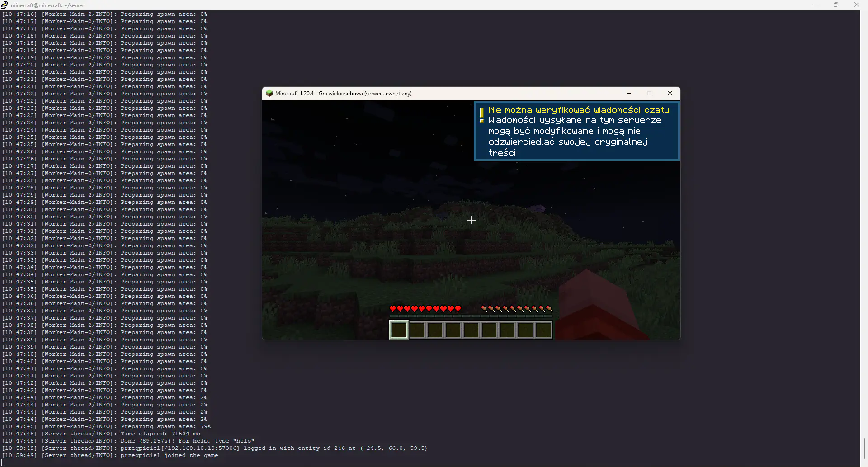Dismiss the chat verification toast notification
Image resolution: width=868 pixels, height=467 pixels.
coord(576,131)
